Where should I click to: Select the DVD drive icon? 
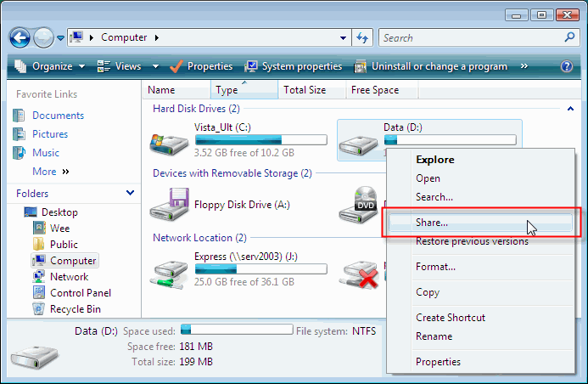pos(359,205)
